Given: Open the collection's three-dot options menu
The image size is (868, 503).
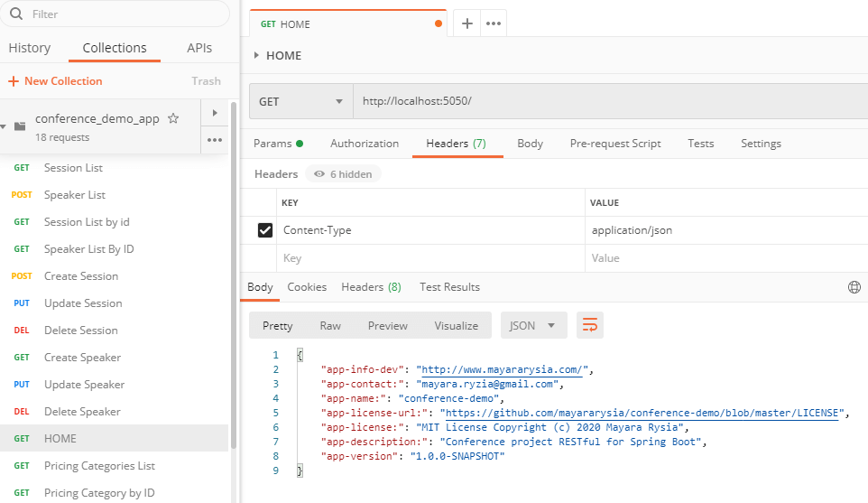Looking at the screenshot, I should pyautogui.click(x=215, y=140).
